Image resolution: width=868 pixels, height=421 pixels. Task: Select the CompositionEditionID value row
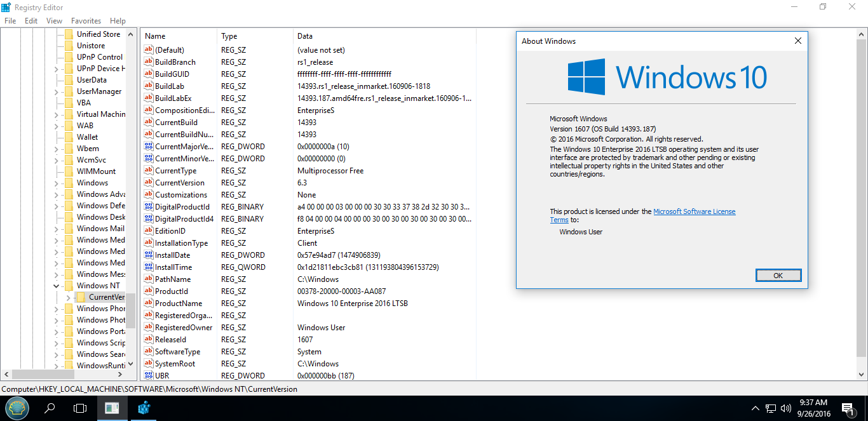click(308, 110)
